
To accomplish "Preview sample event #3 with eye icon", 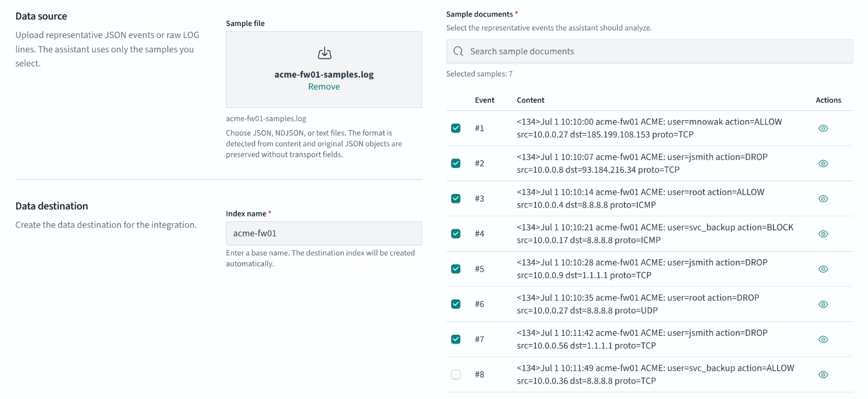I will [x=823, y=198].
